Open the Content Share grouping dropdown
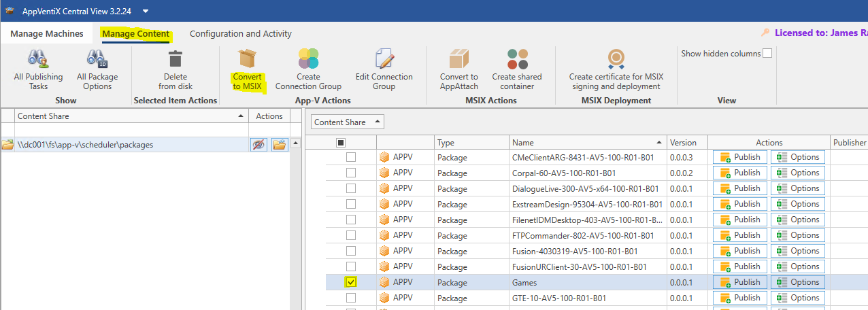This screenshot has width=868, height=310. tap(347, 122)
